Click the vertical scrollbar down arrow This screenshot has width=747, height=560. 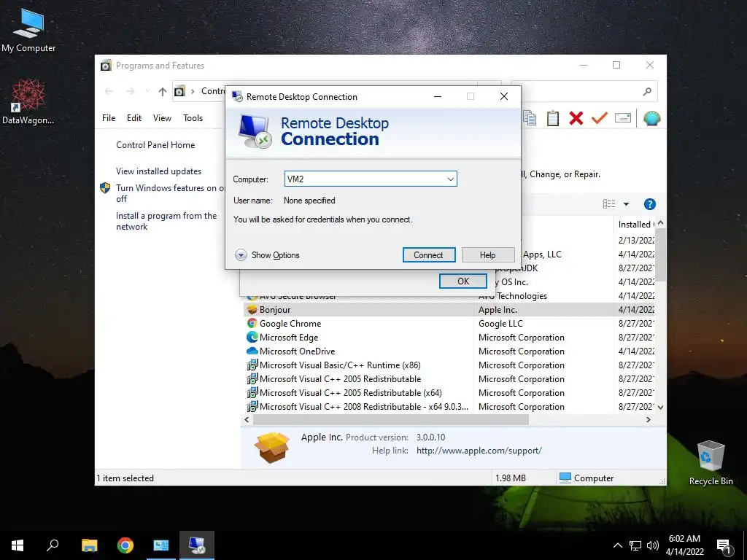[x=660, y=407]
